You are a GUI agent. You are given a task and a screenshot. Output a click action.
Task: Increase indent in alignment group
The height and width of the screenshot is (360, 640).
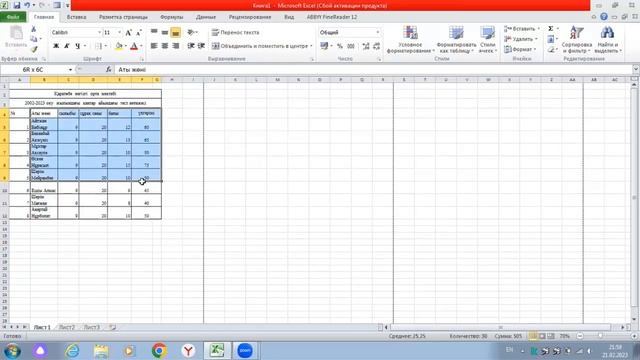[x=201, y=46]
